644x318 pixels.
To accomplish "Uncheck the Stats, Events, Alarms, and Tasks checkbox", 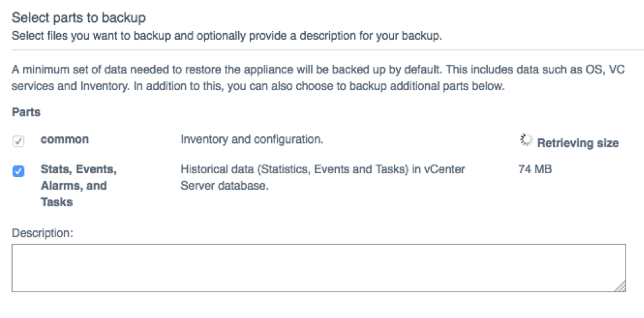I will [18, 171].
